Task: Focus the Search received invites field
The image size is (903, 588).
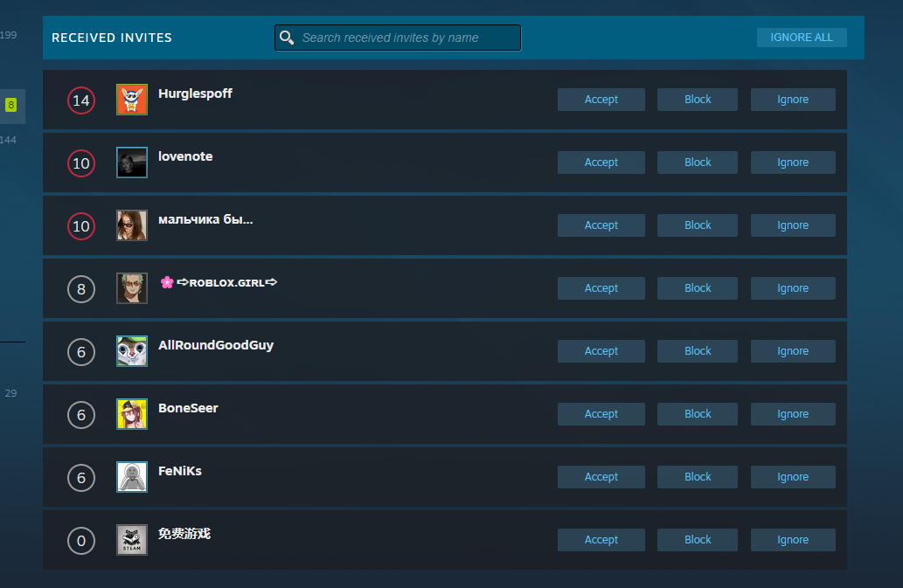Action: (x=398, y=38)
